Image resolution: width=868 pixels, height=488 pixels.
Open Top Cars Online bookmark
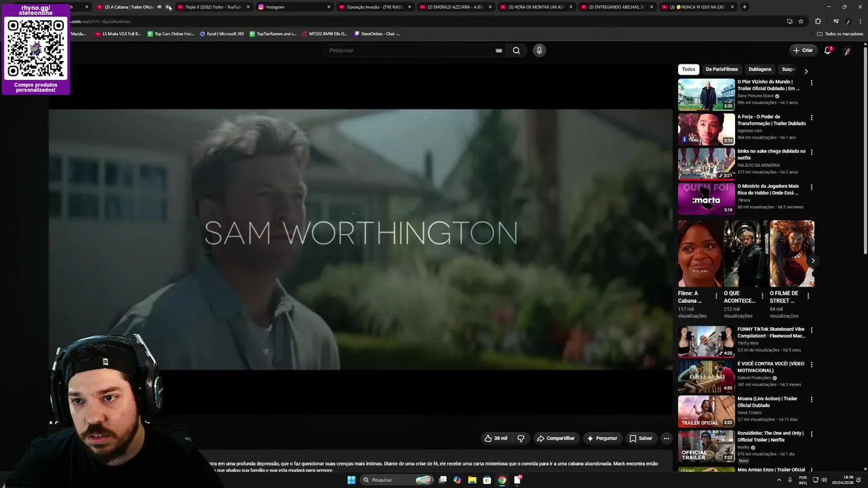170,33
